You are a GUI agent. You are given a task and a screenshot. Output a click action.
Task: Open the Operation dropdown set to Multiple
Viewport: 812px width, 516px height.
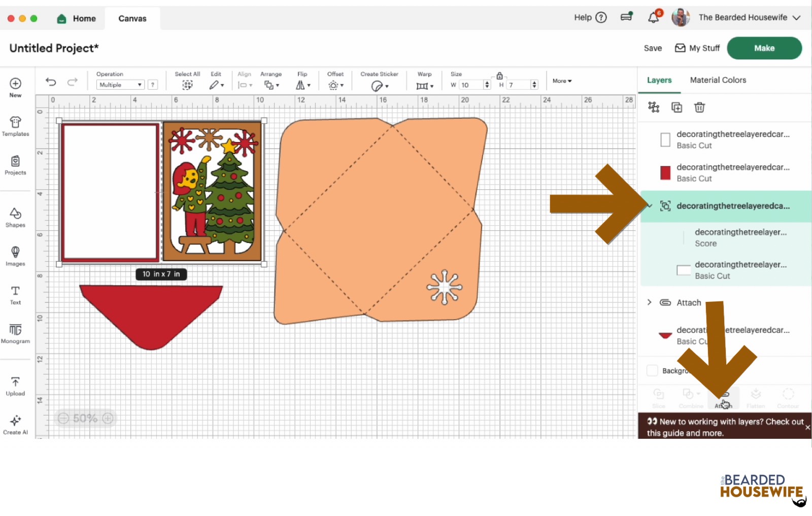click(x=120, y=85)
